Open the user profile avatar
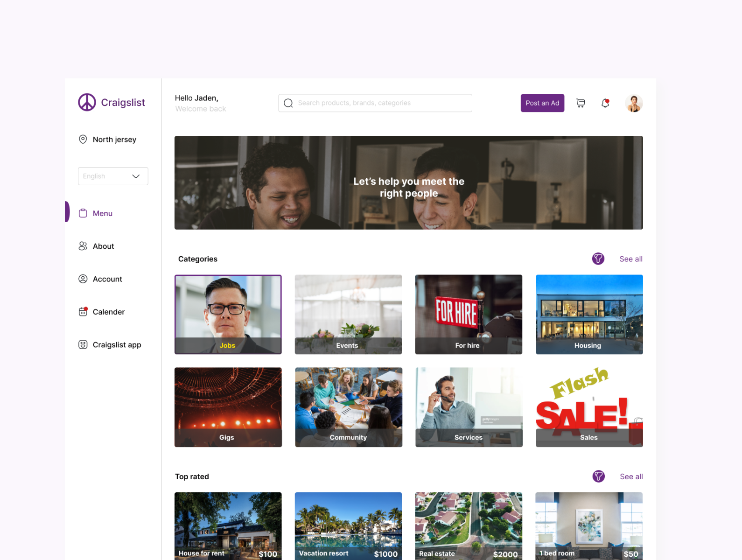 (634, 103)
